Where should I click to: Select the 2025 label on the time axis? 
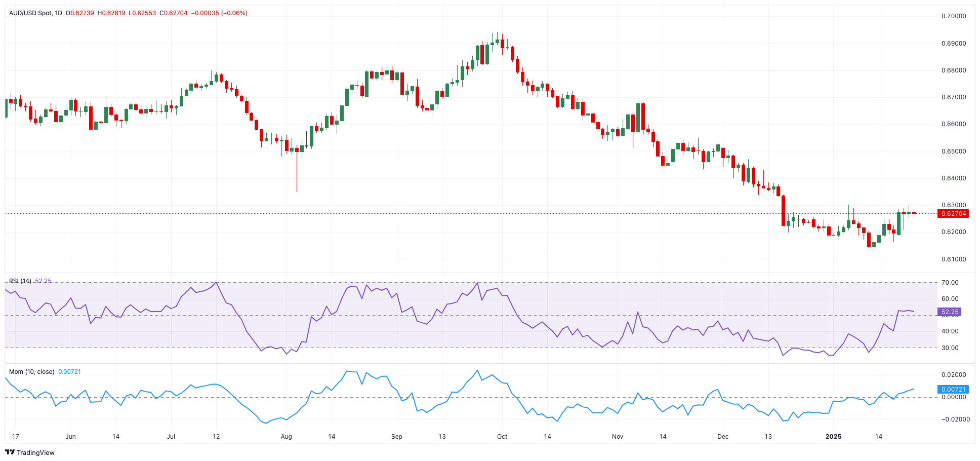point(834,436)
